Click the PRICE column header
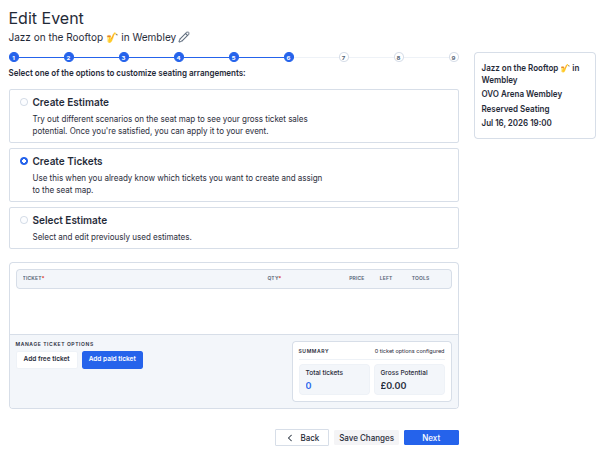This screenshot has height=463, width=605. 357,278
